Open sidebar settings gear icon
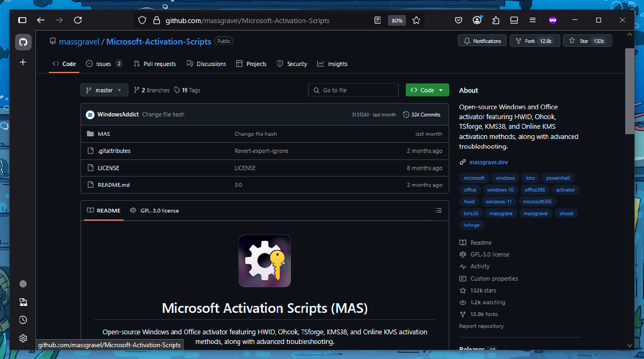 23,338
